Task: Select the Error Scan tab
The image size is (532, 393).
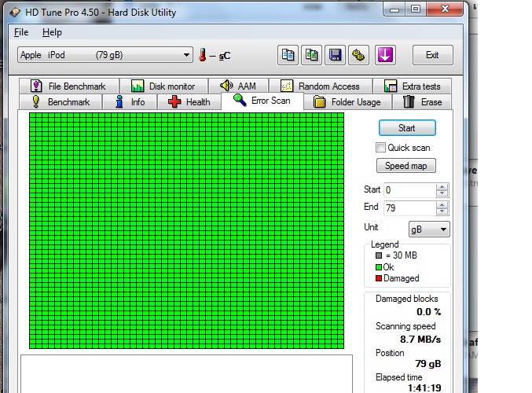Action: (262, 101)
